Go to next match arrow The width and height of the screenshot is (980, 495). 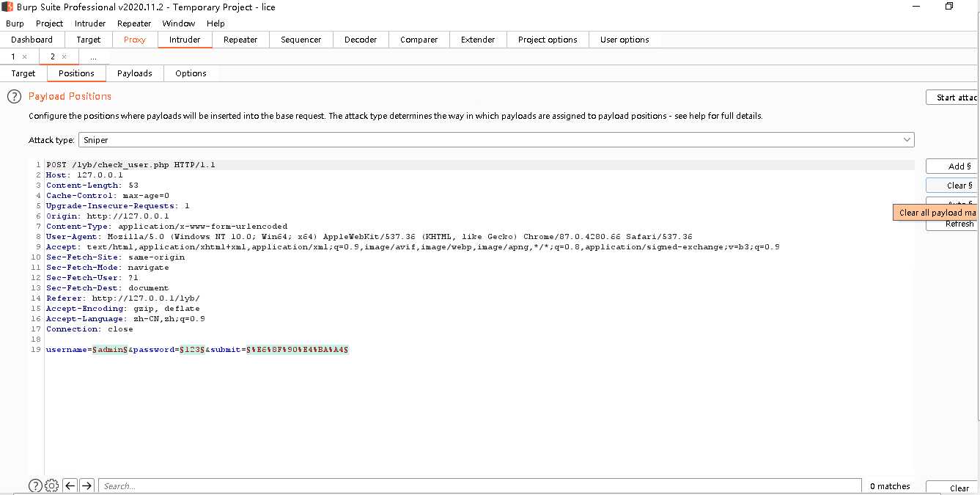click(86, 485)
